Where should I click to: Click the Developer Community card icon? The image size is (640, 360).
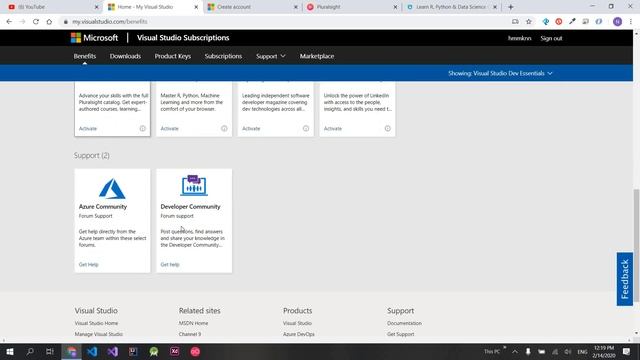194,186
